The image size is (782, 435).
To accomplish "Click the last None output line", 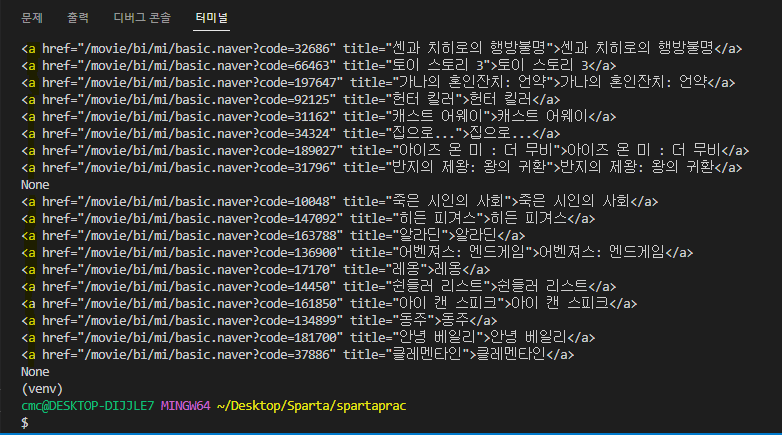I will click(35, 372).
